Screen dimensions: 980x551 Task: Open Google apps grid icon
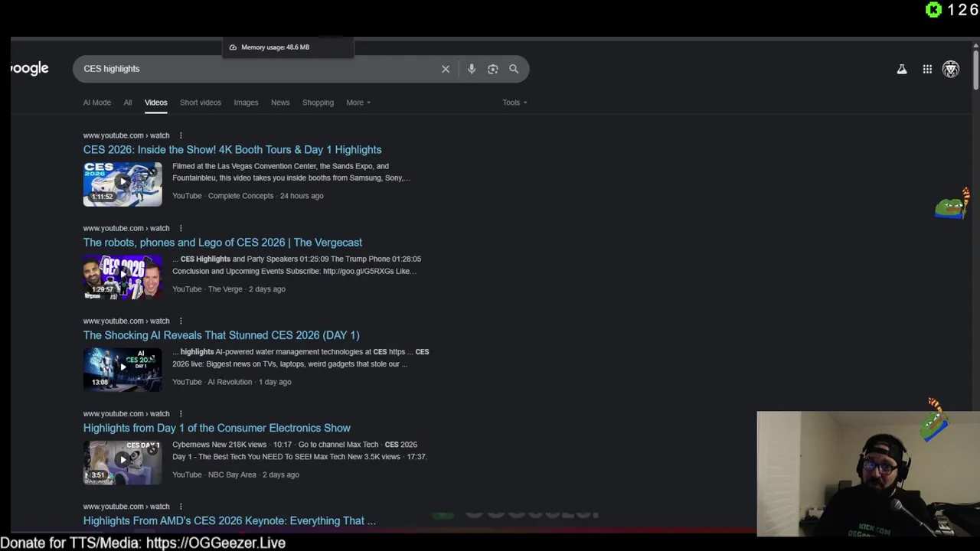tap(927, 69)
